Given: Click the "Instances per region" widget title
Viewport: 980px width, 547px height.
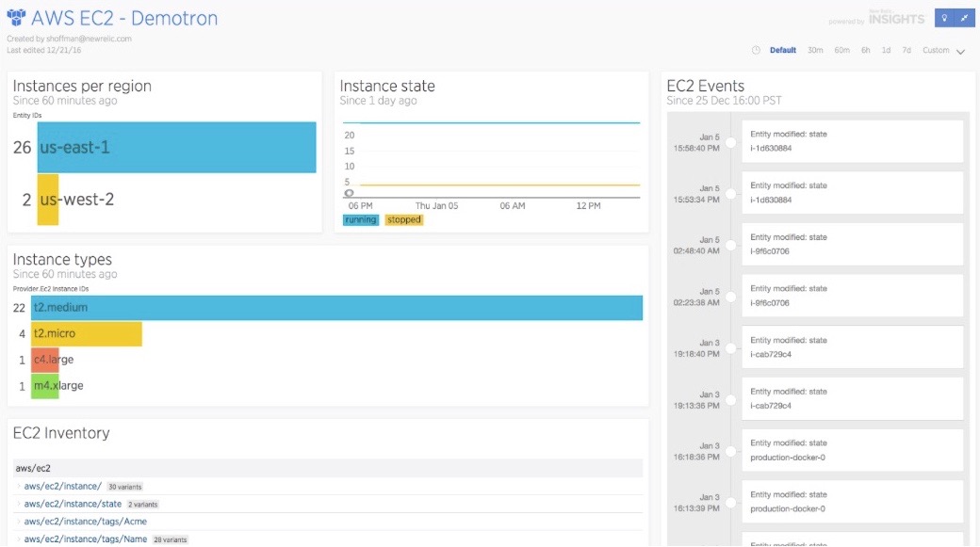Looking at the screenshot, I should (82, 86).
